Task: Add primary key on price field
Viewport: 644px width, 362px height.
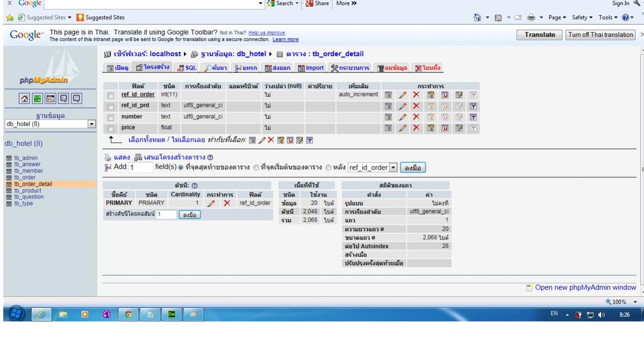Action: pyautogui.click(x=430, y=127)
